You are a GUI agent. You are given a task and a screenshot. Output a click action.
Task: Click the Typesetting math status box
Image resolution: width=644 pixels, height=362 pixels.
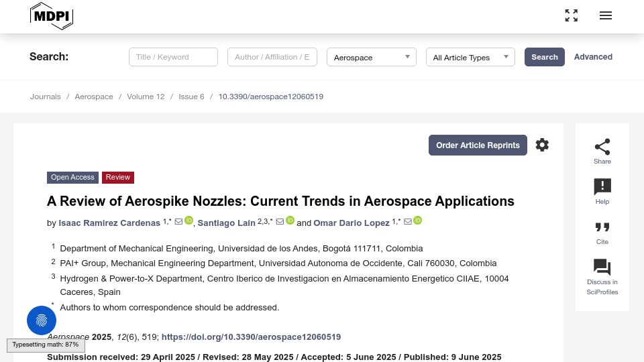point(46,345)
